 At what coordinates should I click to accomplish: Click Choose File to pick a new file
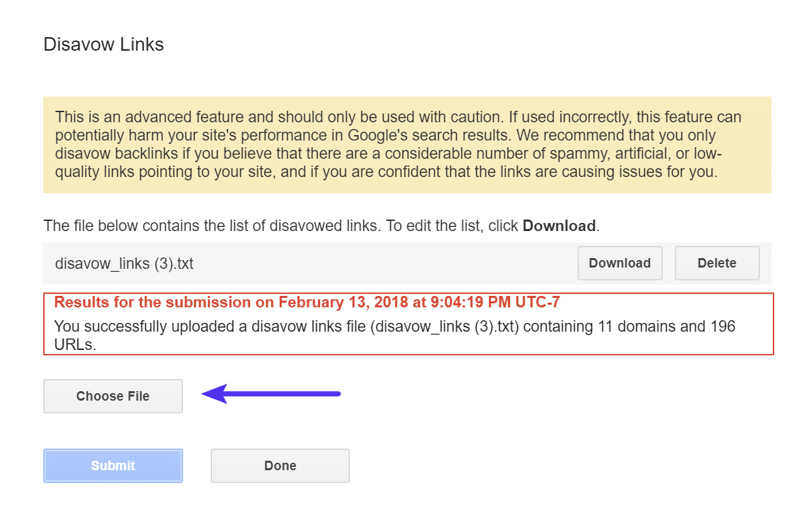pyautogui.click(x=113, y=396)
